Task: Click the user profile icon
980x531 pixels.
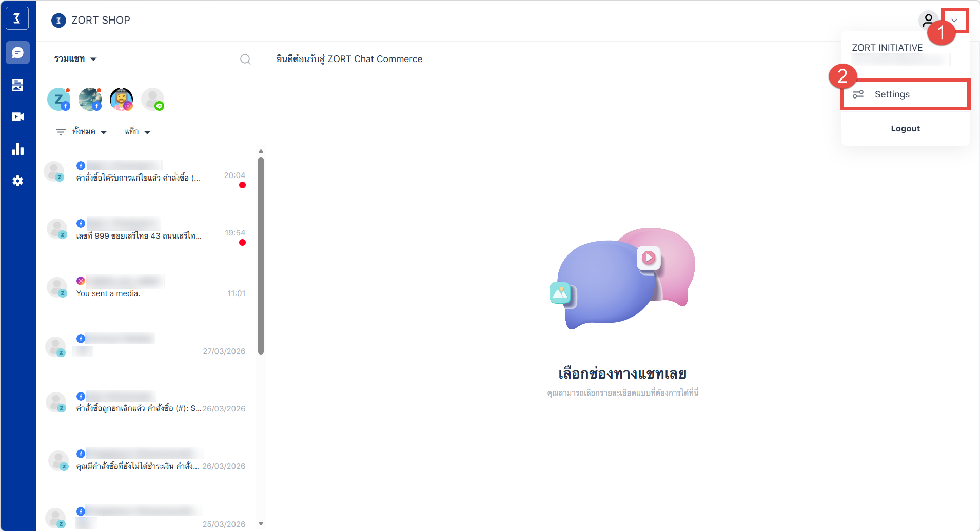Action: click(x=928, y=21)
